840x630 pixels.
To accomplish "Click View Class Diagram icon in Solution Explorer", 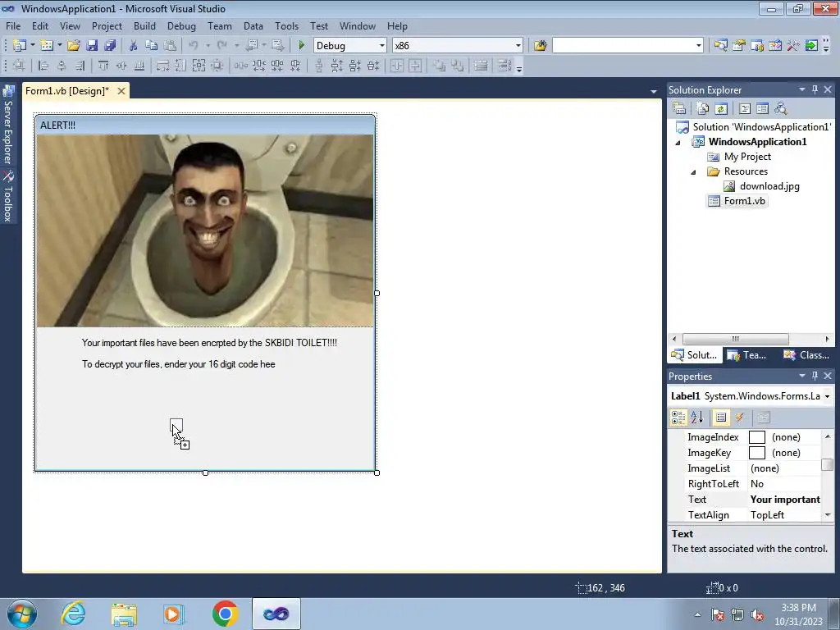I will tap(781, 109).
